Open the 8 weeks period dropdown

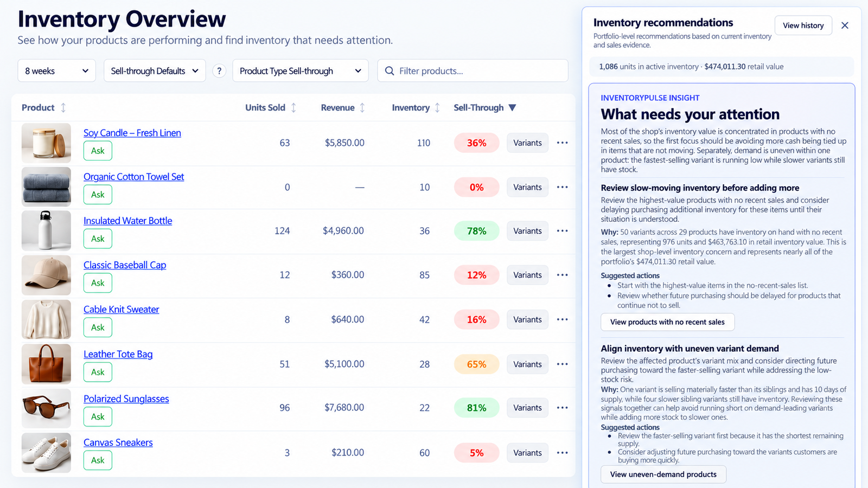[57, 71]
